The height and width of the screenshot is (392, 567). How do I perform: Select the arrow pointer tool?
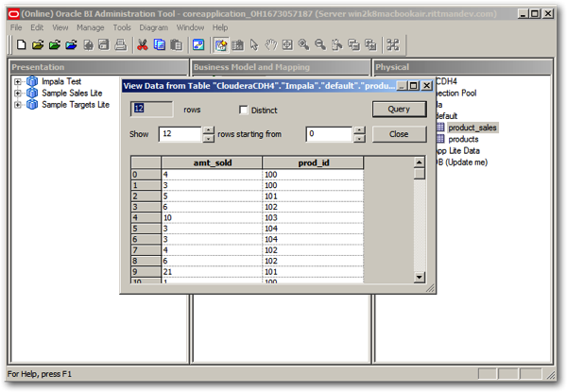[x=254, y=45]
